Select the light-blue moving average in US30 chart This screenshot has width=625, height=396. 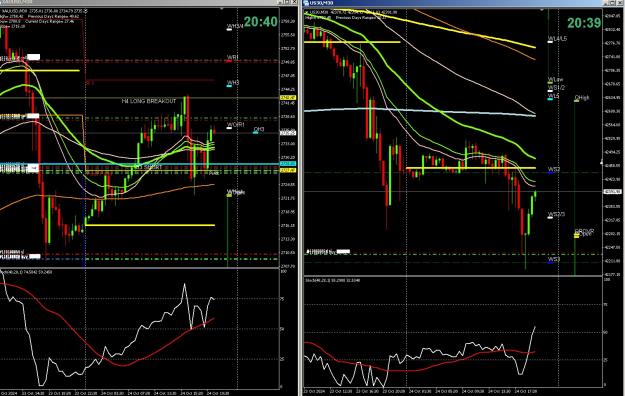(419, 112)
